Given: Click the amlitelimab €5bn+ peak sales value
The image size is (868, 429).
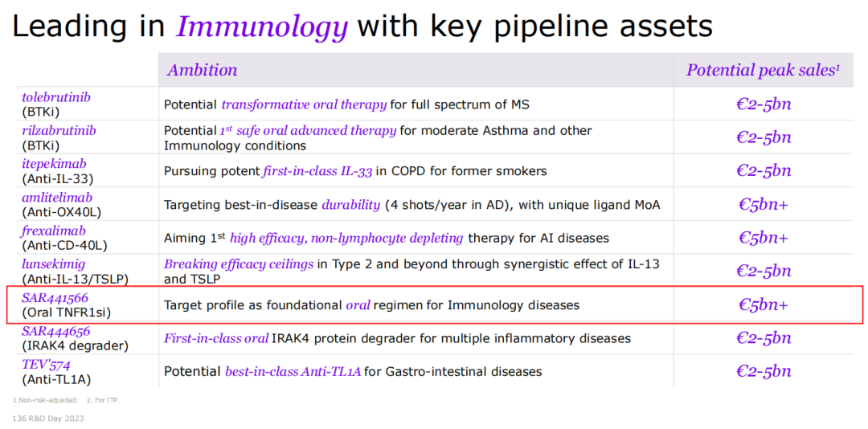Looking at the screenshot, I should coord(764,204).
